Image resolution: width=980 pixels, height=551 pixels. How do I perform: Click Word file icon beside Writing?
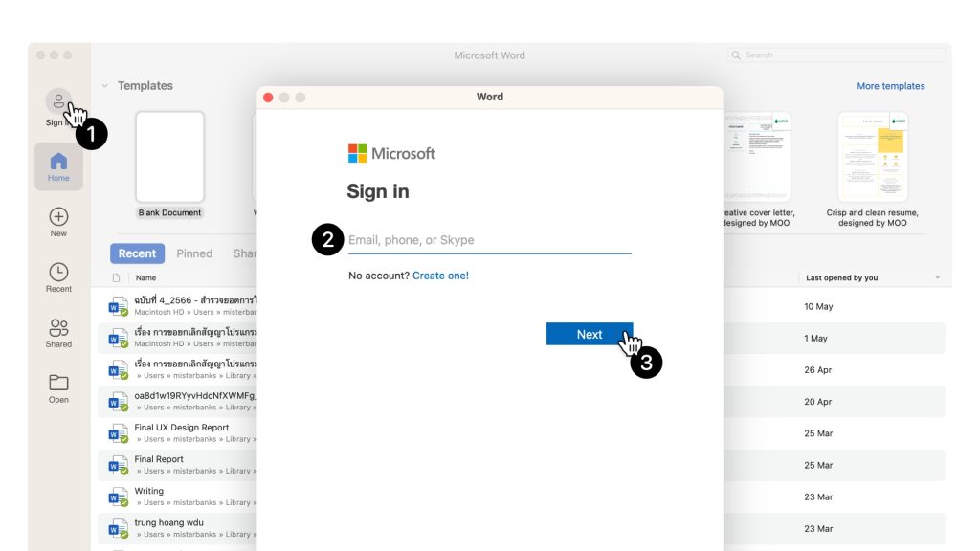(118, 497)
